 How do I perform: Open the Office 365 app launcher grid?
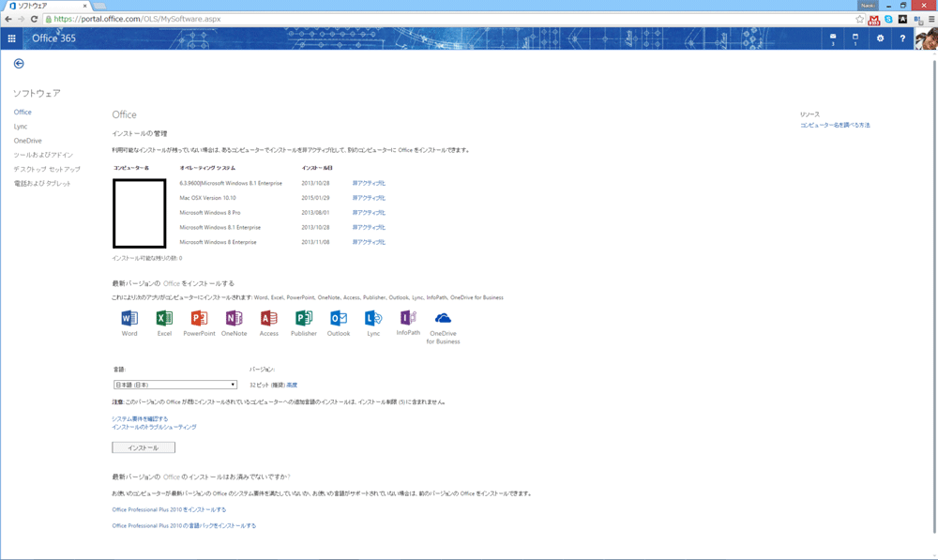pyautogui.click(x=11, y=38)
